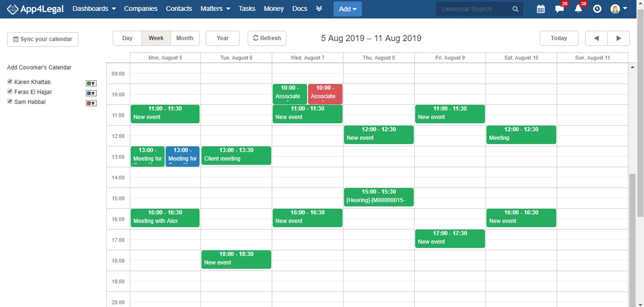Toggle Feras El Hajjar's calendar checkbox
644x307 pixels.
[x=10, y=91]
